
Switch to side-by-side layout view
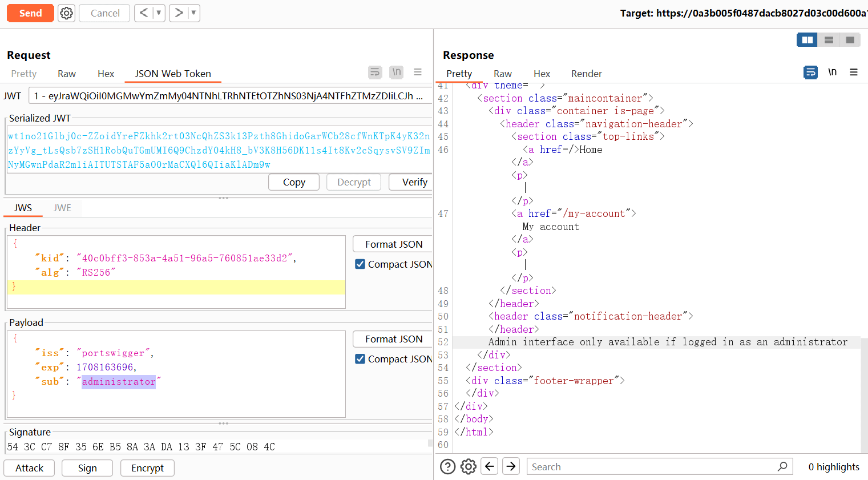coord(807,40)
